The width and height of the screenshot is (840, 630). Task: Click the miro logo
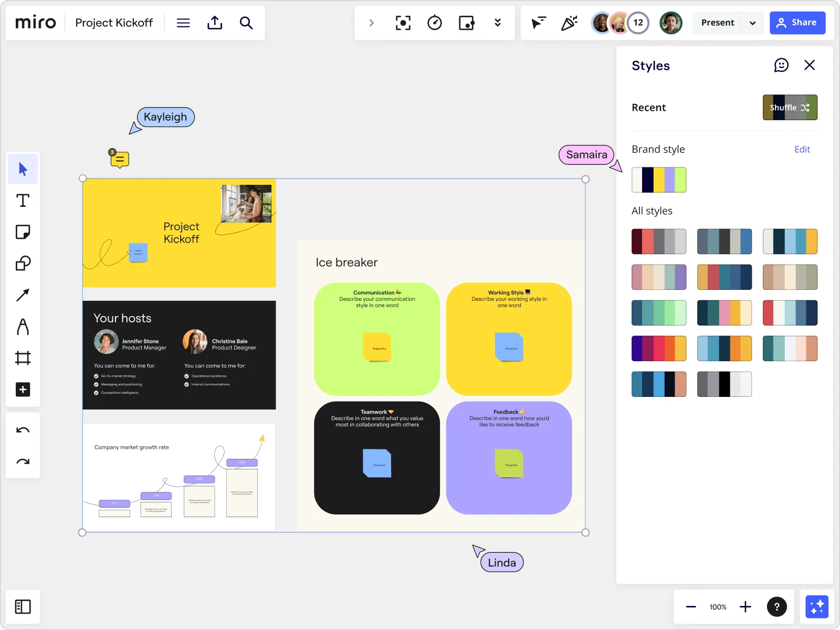pyautogui.click(x=35, y=23)
